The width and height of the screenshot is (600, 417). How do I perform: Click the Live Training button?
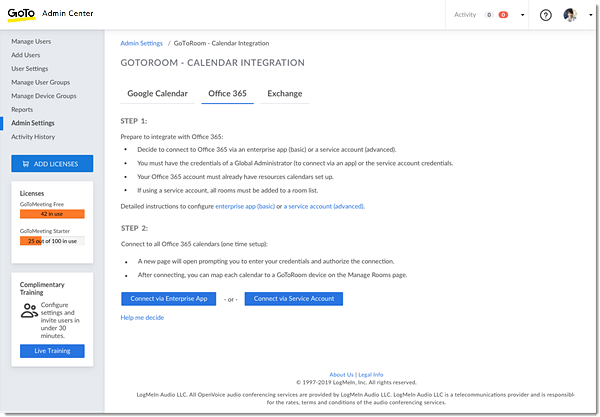coord(52,351)
